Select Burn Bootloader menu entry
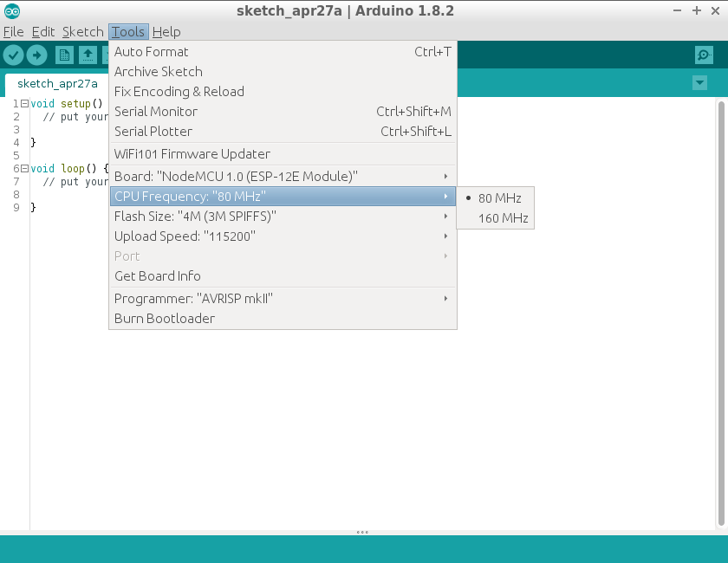 coord(283,319)
